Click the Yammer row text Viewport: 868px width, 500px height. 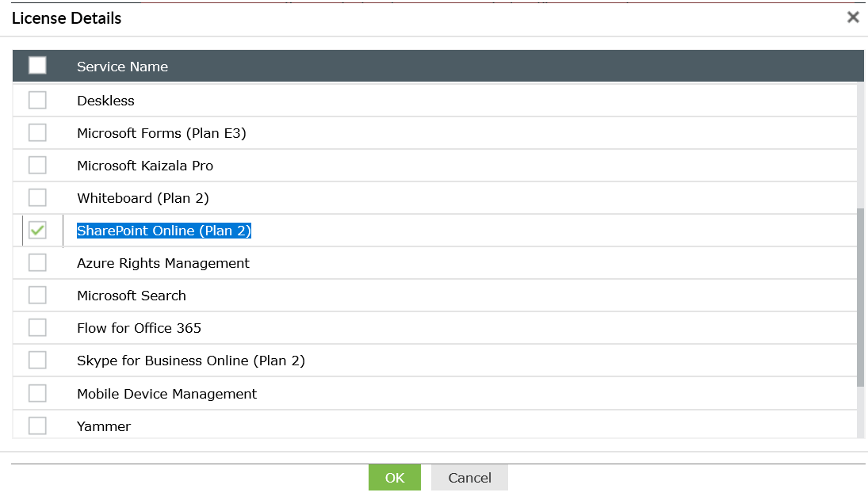103,426
